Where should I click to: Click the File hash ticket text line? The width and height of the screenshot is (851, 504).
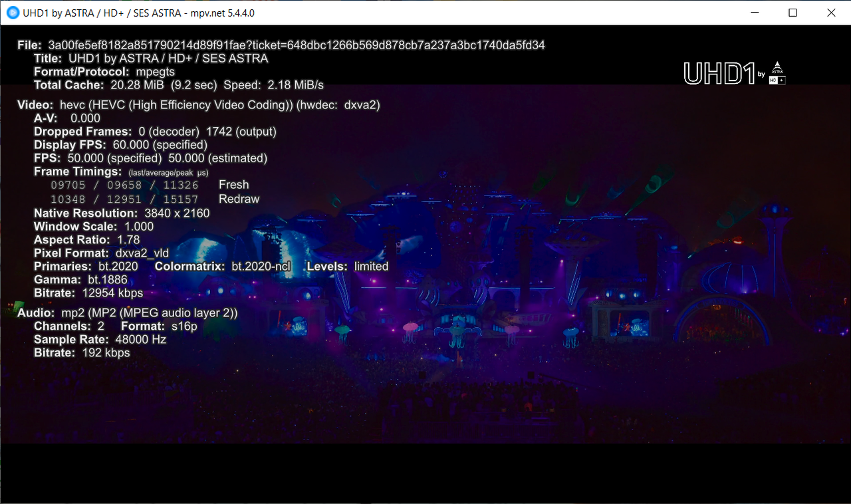[281, 45]
